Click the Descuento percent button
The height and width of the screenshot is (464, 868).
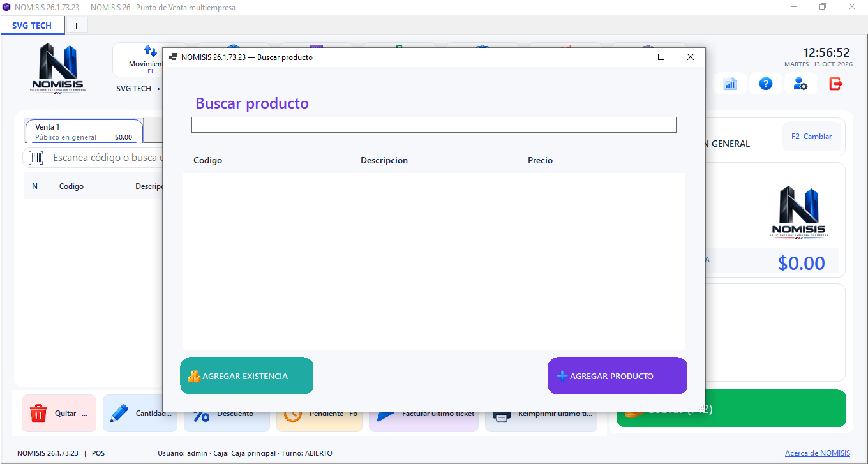click(227, 421)
